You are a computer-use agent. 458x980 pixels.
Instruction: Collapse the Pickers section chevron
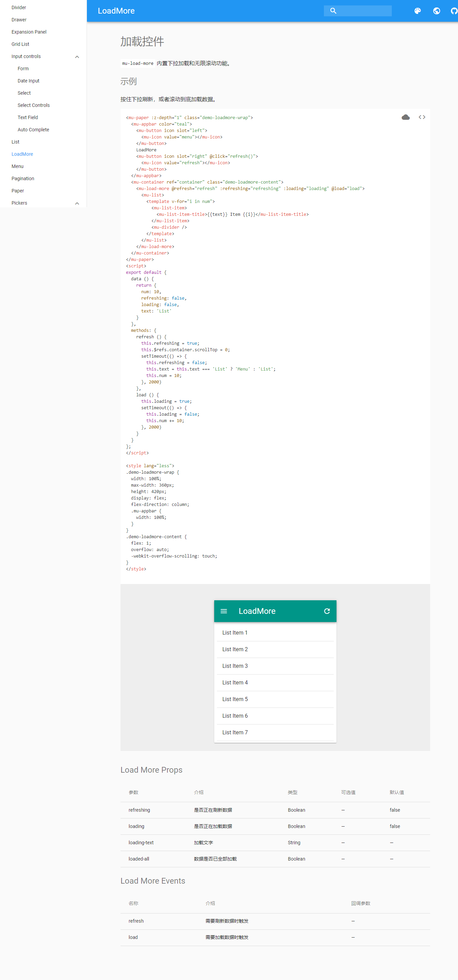coord(77,203)
